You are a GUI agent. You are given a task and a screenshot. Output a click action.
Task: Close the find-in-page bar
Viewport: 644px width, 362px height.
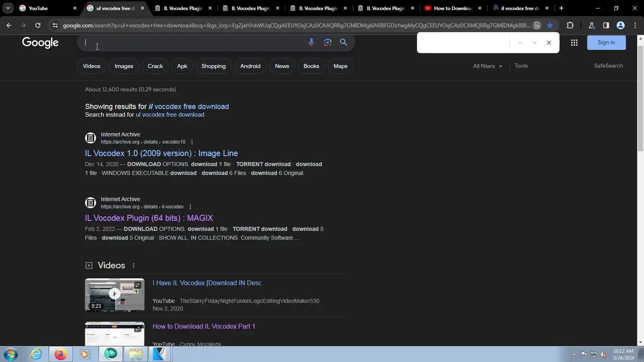(549, 43)
